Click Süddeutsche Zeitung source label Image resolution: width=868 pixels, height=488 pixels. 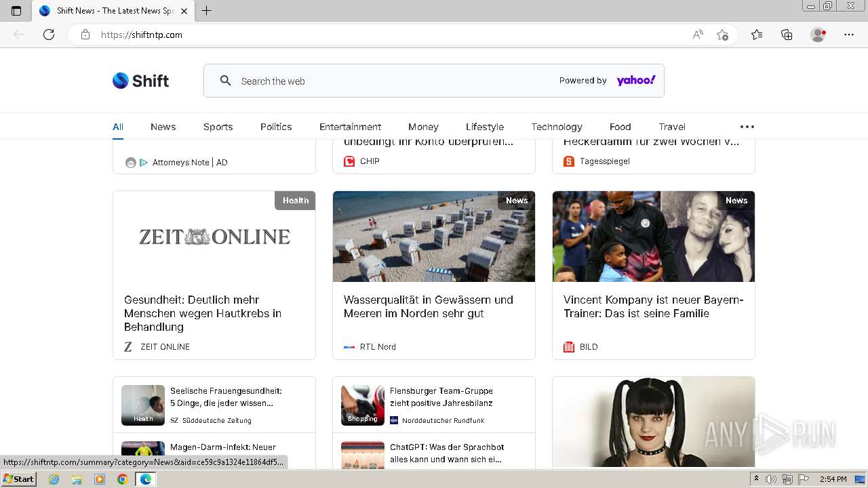pyautogui.click(x=217, y=420)
